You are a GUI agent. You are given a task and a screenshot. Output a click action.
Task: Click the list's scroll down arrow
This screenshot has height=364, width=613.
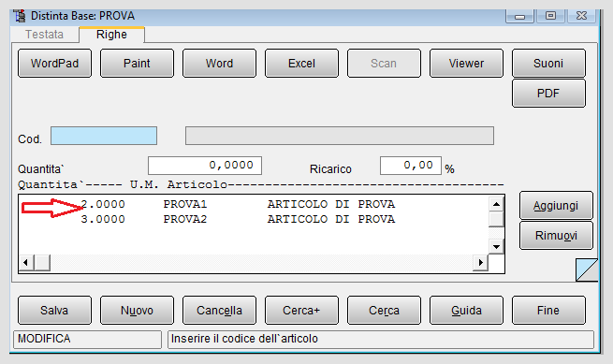(497, 247)
